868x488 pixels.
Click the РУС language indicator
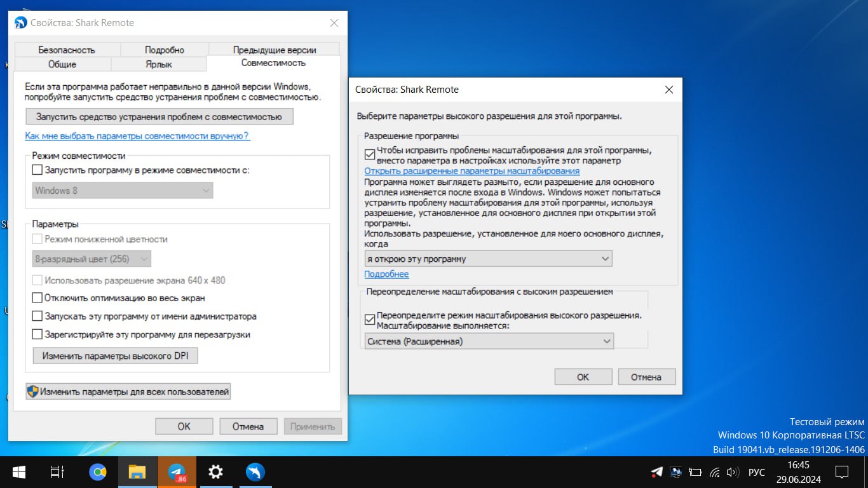click(x=756, y=472)
